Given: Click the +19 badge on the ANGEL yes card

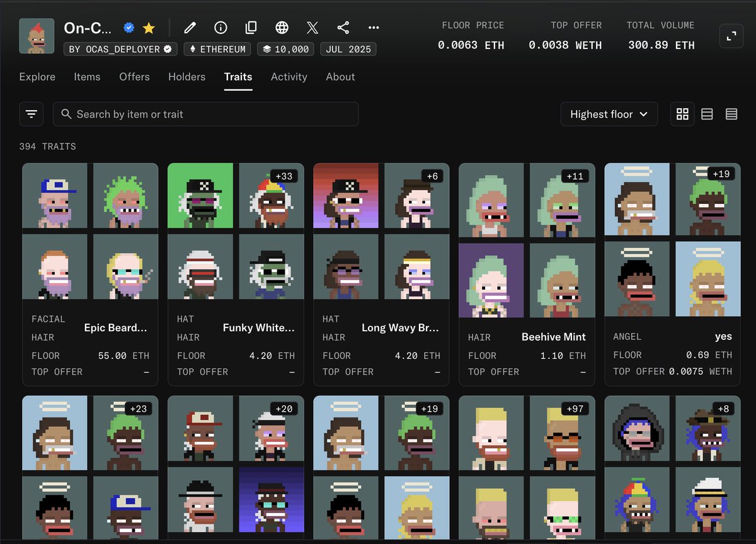Looking at the screenshot, I should click(721, 174).
